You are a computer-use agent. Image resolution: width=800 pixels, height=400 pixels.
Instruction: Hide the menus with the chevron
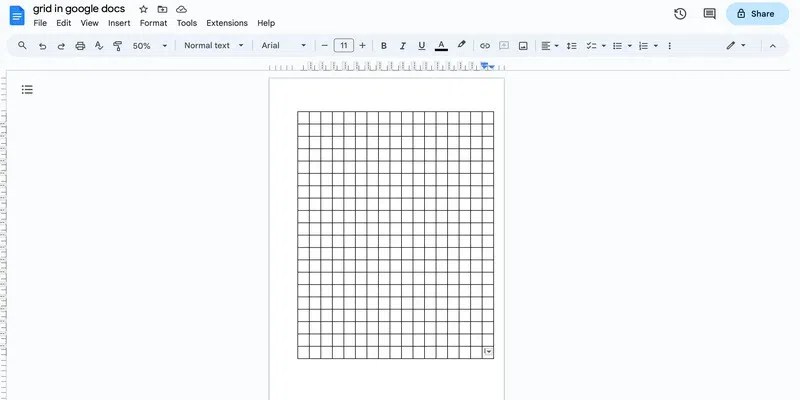click(772, 46)
